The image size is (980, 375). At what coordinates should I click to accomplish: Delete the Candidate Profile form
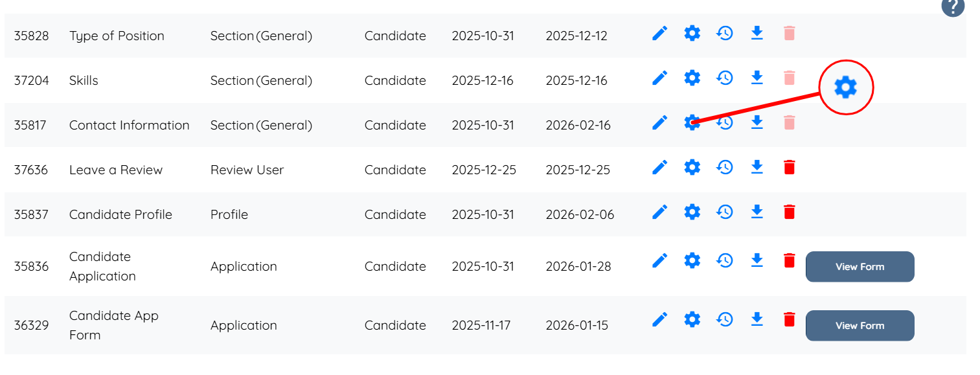[789, 212]
